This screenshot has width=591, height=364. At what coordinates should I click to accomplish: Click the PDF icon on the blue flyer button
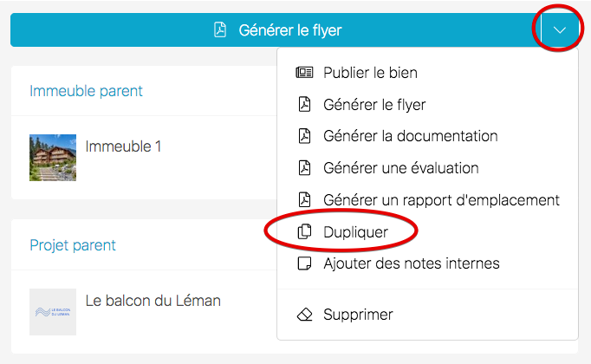pyautogui.click(x=220, y=30)
